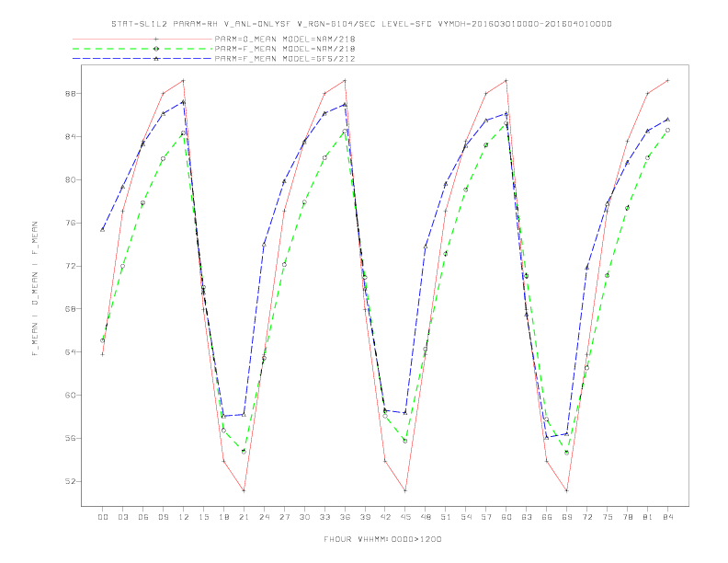Click x-axis forecast hour label 09

click(x=163, y=517)
